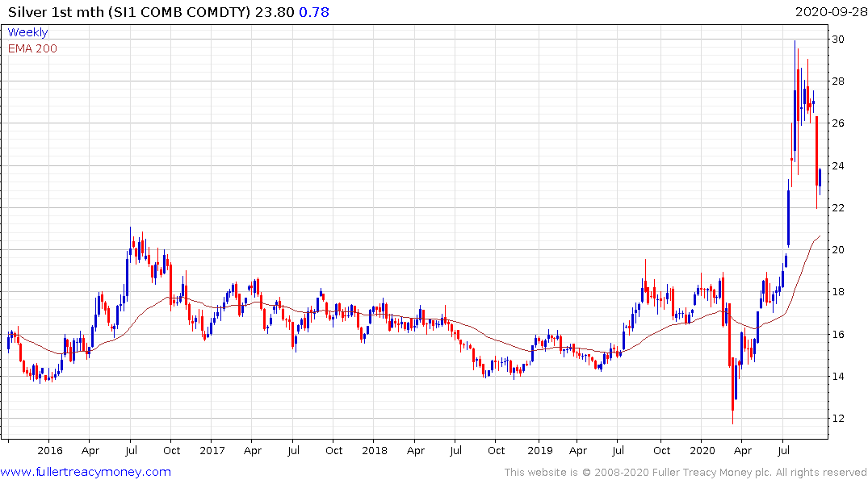Click the 20 price axis label
The height and width of the screenshot is (484, 868).
click(x=837, y=249)
